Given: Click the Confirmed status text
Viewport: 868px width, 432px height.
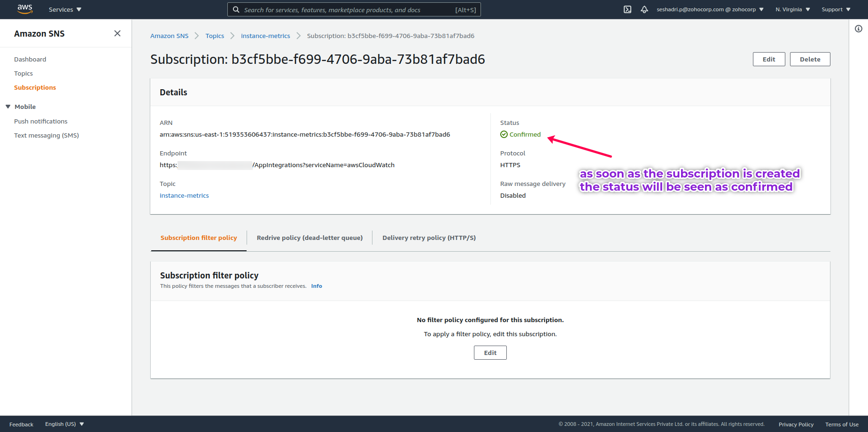Looking at the screenshot, I should tap(525, 134).
